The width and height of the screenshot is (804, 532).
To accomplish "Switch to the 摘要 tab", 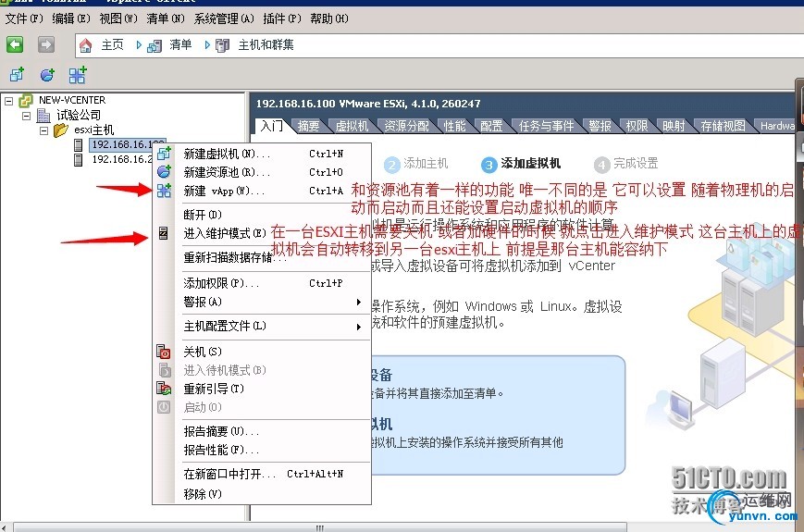I will point(309,126).
